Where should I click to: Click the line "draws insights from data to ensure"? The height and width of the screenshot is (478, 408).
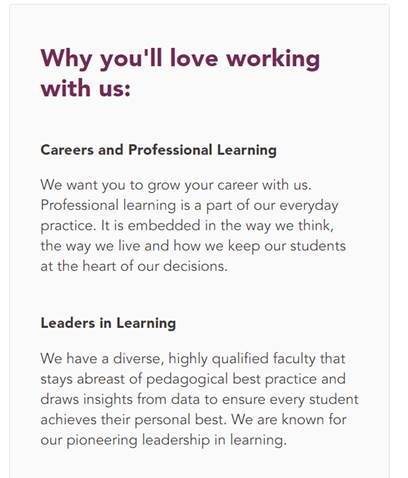(x=199, y=400)
